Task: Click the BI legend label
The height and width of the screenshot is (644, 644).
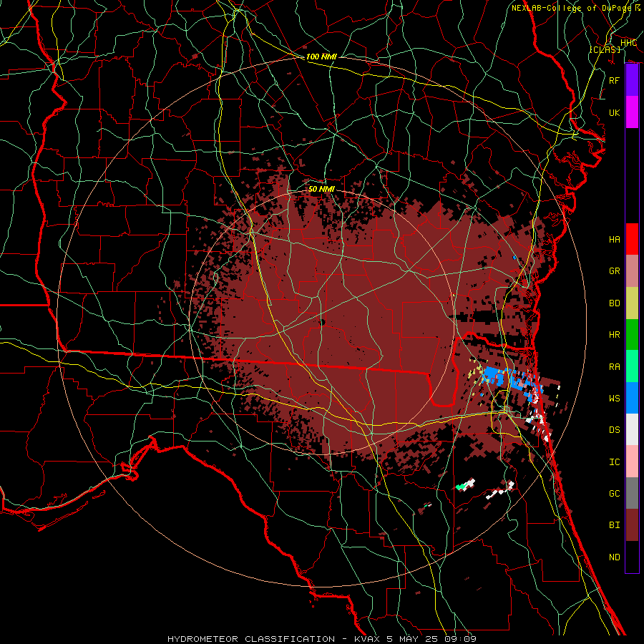Action: pyautogui.click(x=614, y=525)
